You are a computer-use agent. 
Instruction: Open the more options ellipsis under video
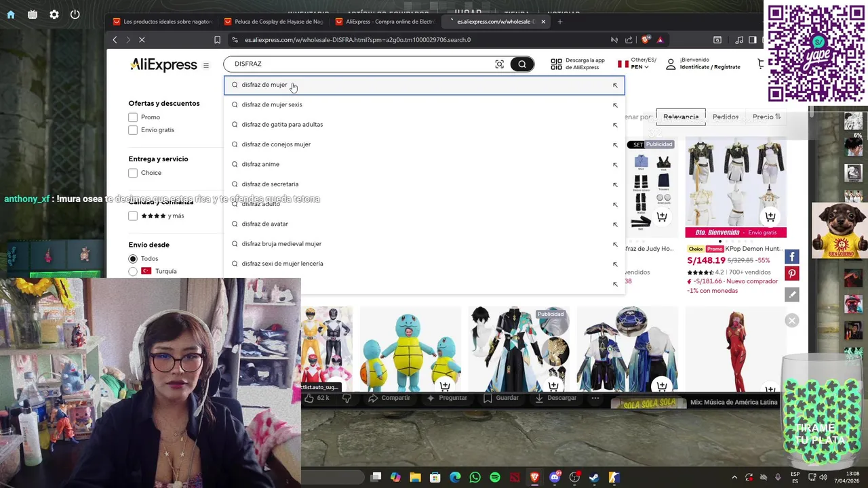[x=595, y=398]
